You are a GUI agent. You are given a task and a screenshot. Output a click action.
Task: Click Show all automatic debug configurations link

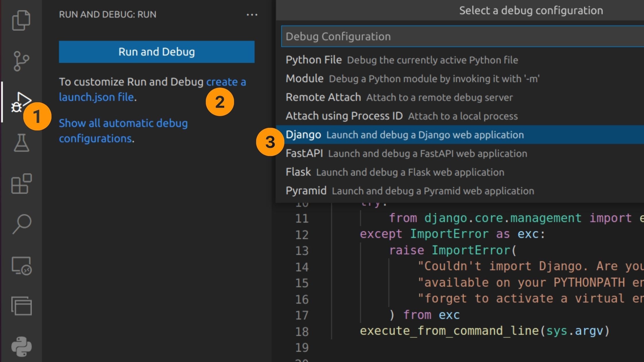coord(123,124)
